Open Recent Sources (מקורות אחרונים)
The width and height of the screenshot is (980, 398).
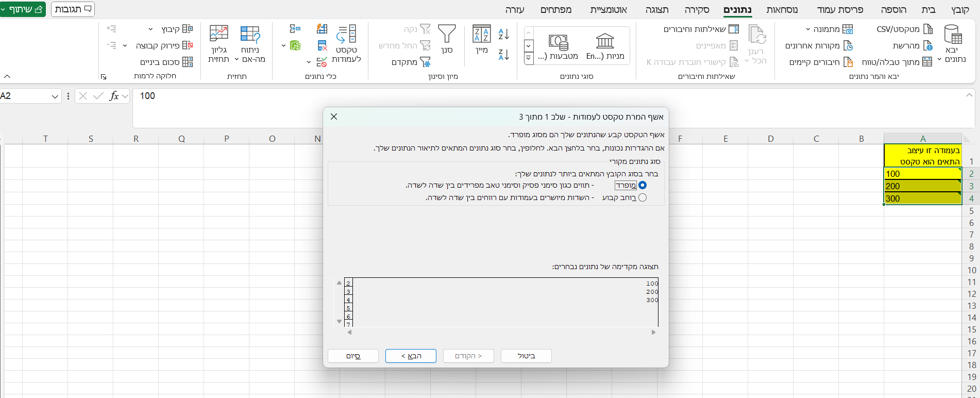(819, 45)
